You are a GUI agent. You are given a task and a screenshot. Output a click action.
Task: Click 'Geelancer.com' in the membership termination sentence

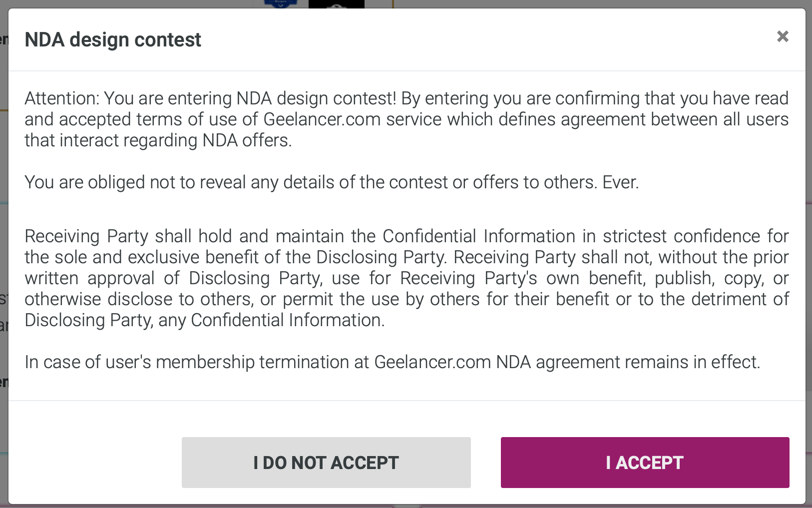(x=432, y=362)
